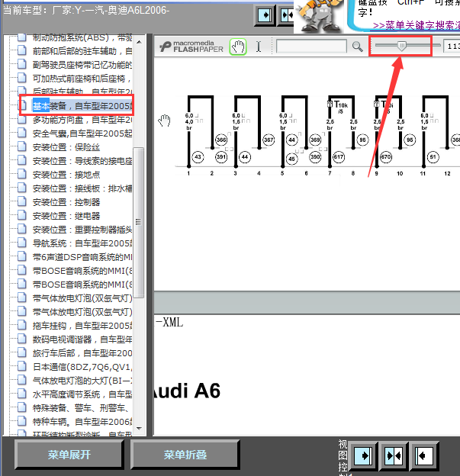Widen menu pane with bottom right-arrow view icon
The width and height of the screenshot is (460, 476).
coord(363,455)
